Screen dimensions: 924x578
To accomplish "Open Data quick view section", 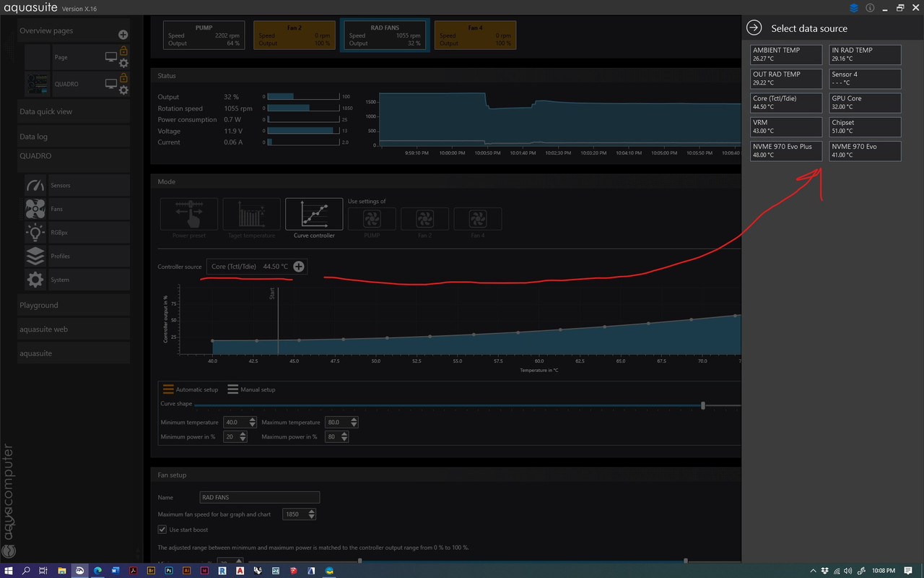I will [74, 111].
